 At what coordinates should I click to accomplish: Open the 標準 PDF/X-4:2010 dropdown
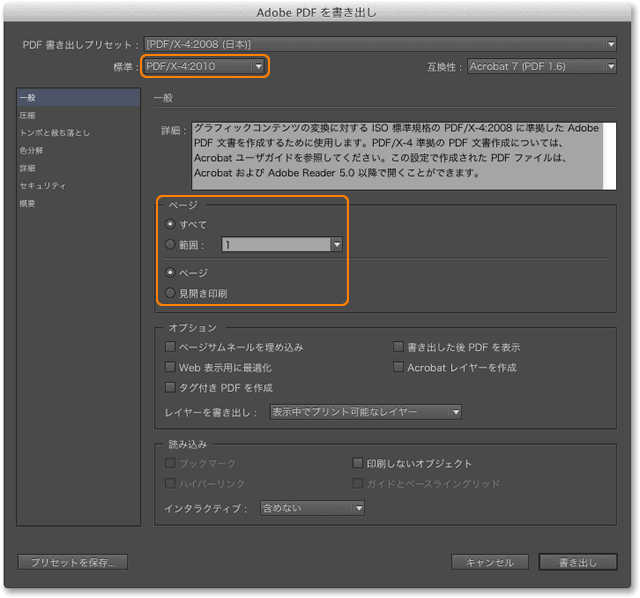[x=205, y=67]
